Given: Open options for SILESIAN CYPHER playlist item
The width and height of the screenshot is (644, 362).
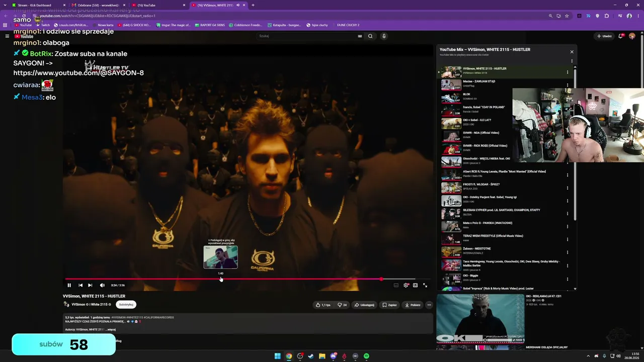Looking at the screenshot, I should pos(568,214).
